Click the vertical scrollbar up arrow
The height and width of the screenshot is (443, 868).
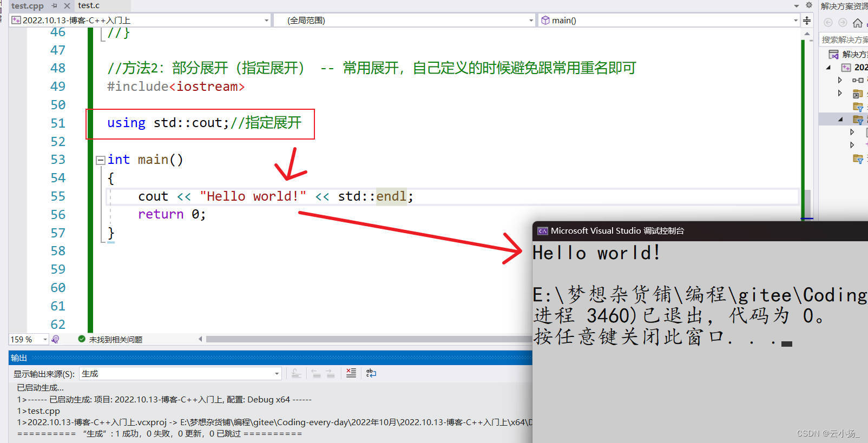807,34
